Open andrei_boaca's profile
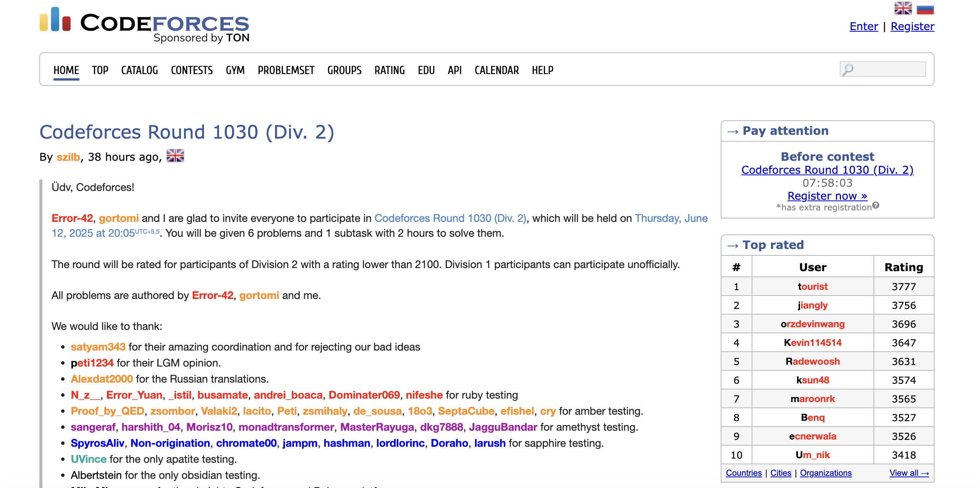The width and height of the screenshot is (980, 488). click(x=288, y=395)
